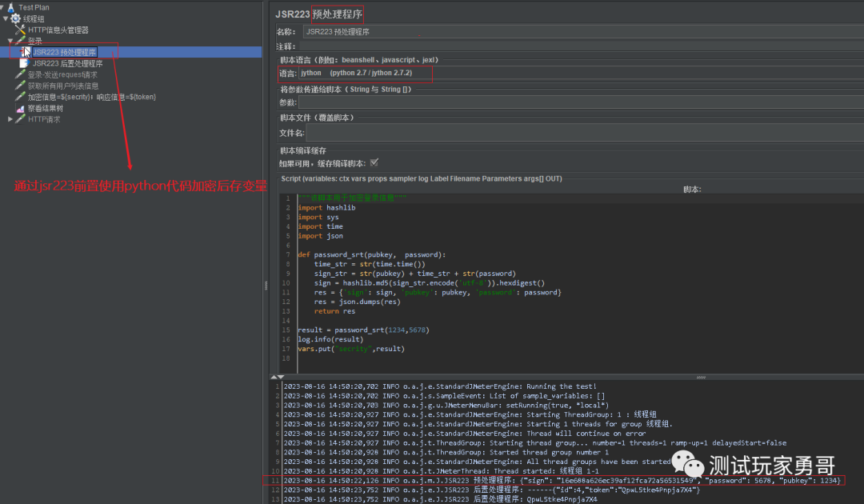This screenshot has width=864, height=504.
Task: Click the 参数 parameters input field
Action: pos(582,102)
